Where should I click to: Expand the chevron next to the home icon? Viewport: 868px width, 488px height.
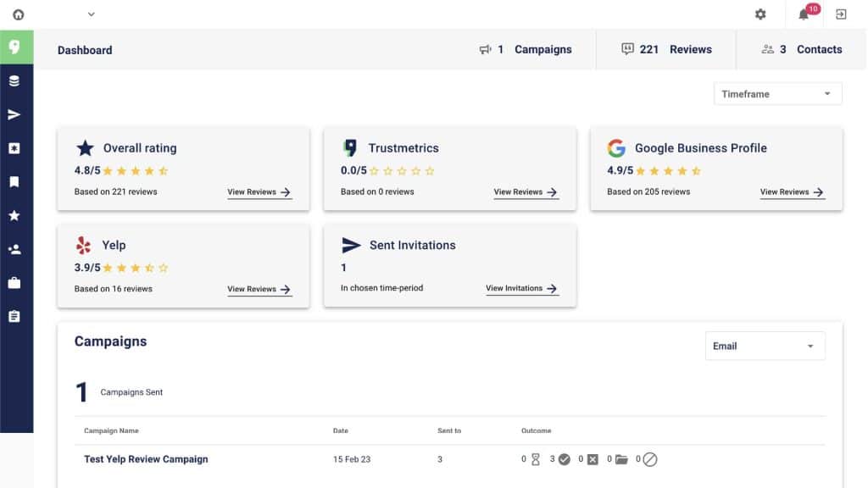[x=92, y=14]
